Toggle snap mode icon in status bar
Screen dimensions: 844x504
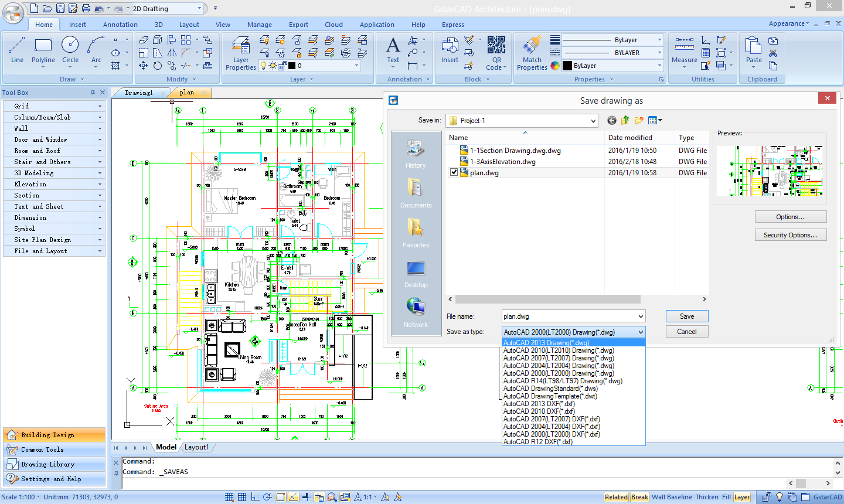pos(229,497)
